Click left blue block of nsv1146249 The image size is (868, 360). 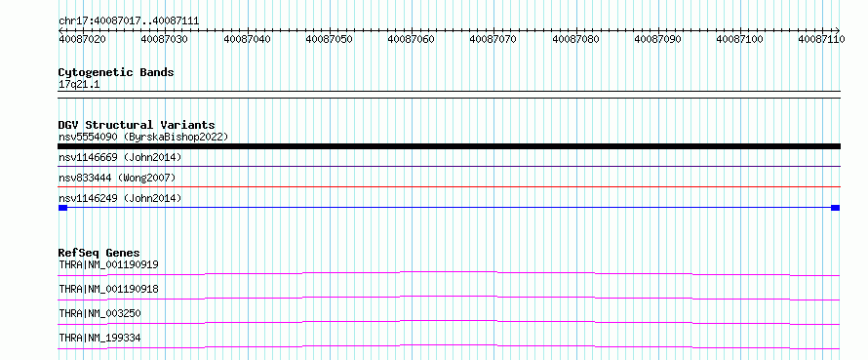[62, 208]
